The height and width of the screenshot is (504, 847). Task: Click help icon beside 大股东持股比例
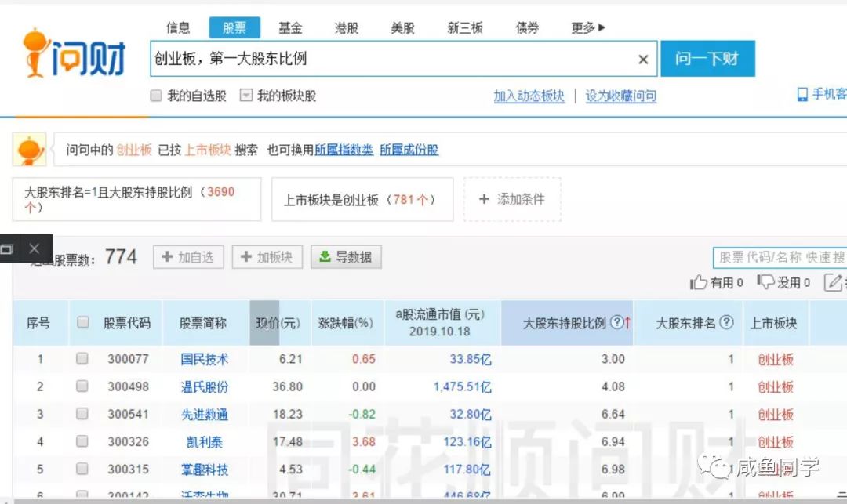tap(617, 322)
